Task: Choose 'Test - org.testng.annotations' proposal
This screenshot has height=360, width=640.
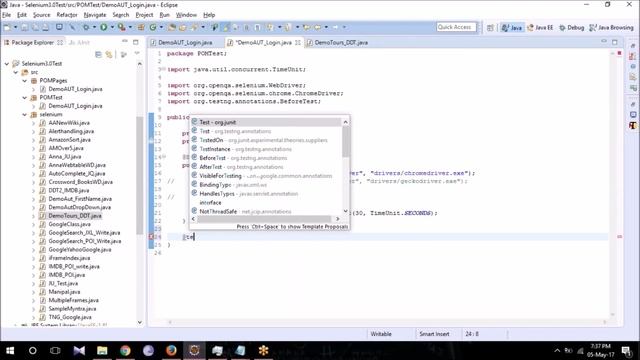Action: tap(266, 131)
